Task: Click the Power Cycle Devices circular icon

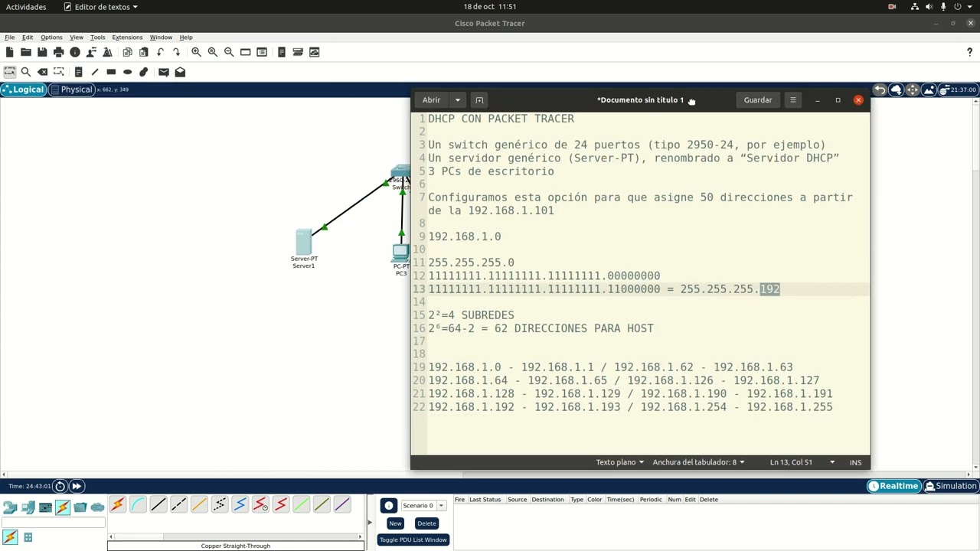Action: [60, 486]
